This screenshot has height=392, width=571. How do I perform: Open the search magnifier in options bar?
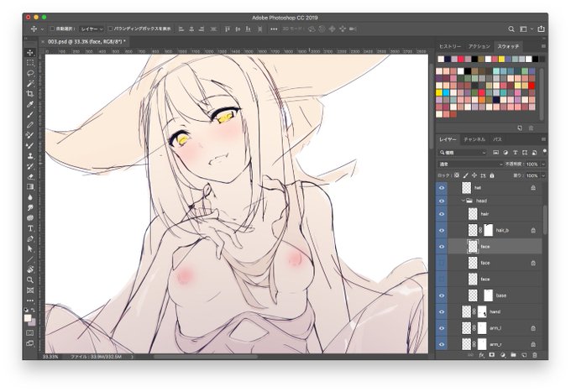[x=511, y=29]
